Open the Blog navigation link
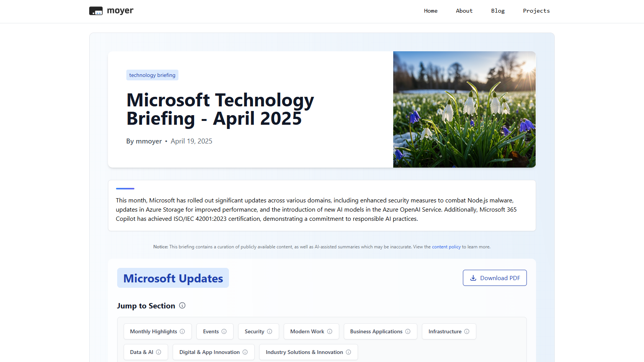The height and width of the screenshot is (362, 644). (x=498, y=11)
